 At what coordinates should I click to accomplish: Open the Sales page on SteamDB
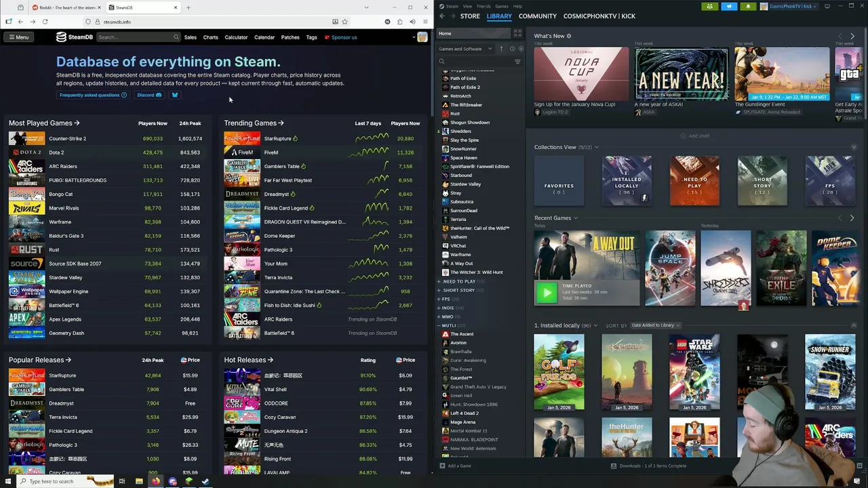pyautogui.click(x=191, y=37)
